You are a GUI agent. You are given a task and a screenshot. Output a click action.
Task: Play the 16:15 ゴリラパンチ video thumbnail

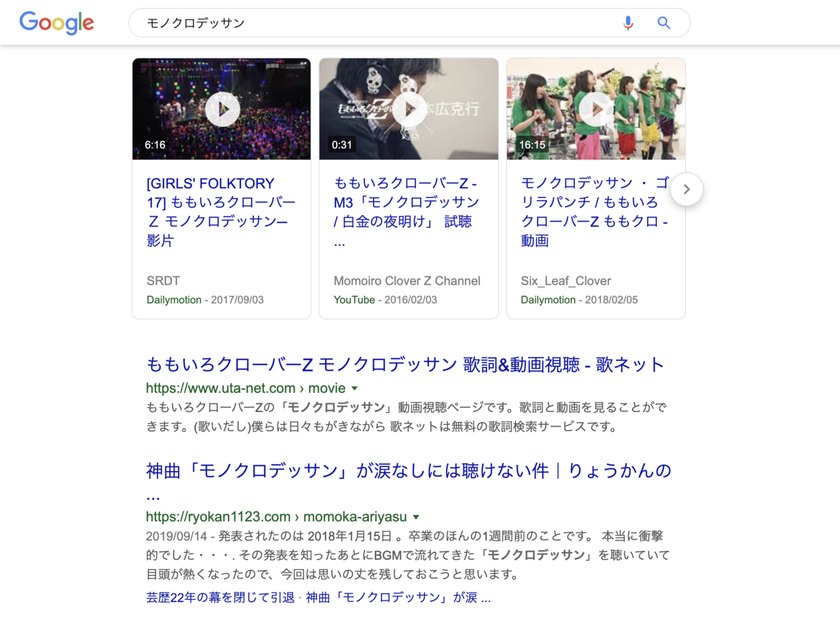(596, 109)
